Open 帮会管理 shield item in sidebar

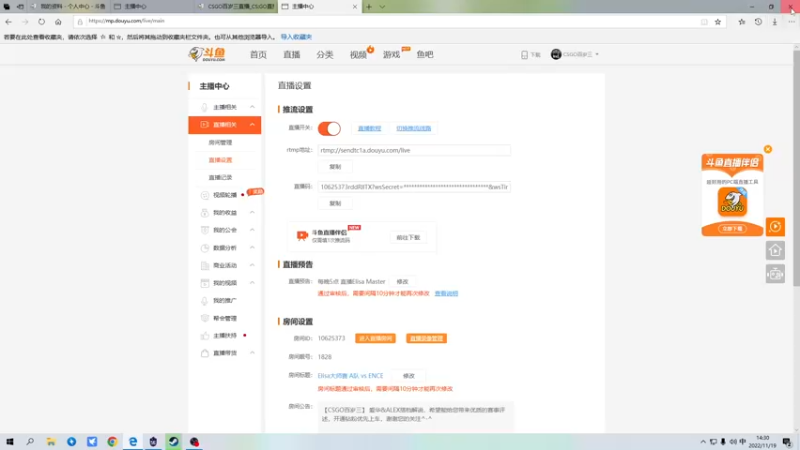click(x=224, y=318)
